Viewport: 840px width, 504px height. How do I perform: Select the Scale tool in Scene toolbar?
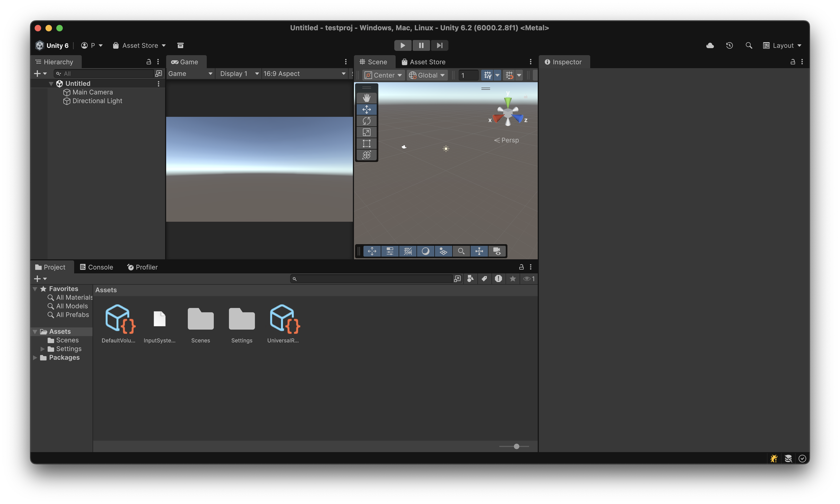(366, 132)
